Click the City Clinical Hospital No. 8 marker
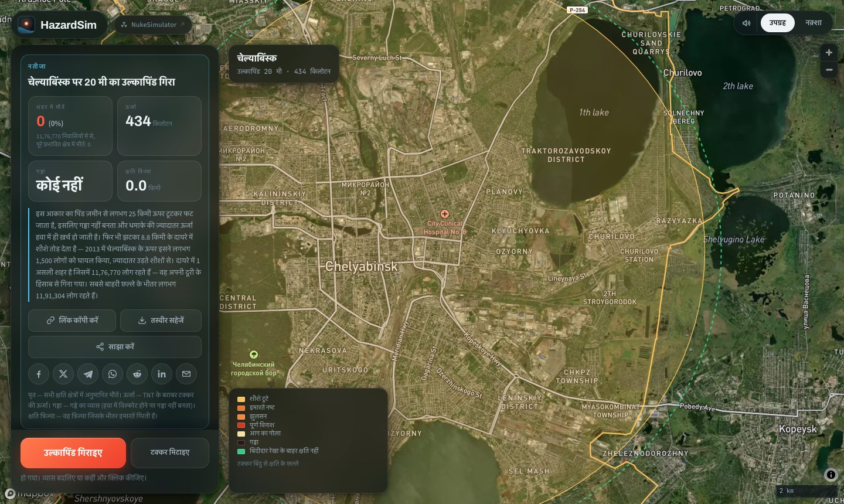844x504 pixels. tap(445, 214)
